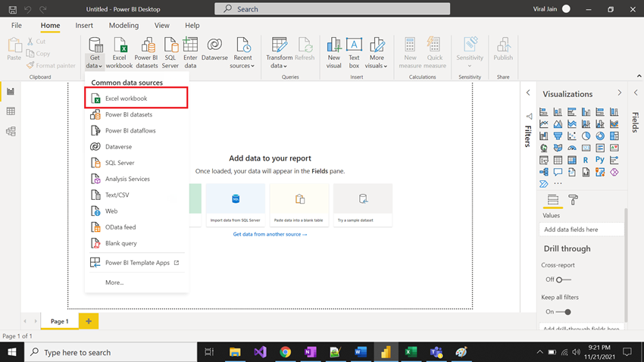Choose the Donut chart visual
Screen dimensions: 644x362
click(600, 136)
